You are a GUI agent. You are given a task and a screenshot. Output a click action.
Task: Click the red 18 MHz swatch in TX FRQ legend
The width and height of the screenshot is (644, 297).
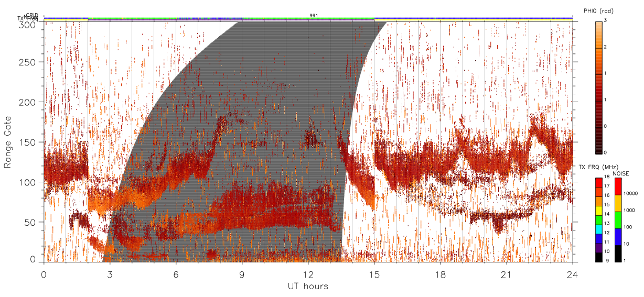(x=598, y=183)
